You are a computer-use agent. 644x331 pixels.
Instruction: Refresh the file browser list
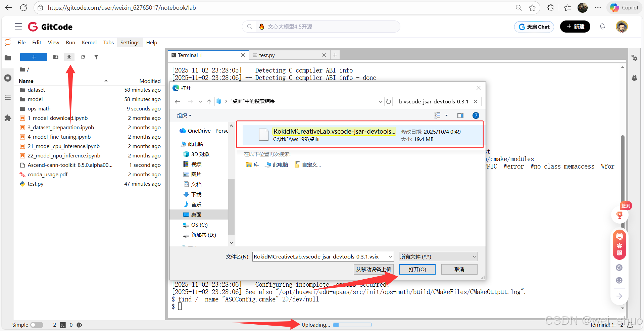[x=83, y=57]
